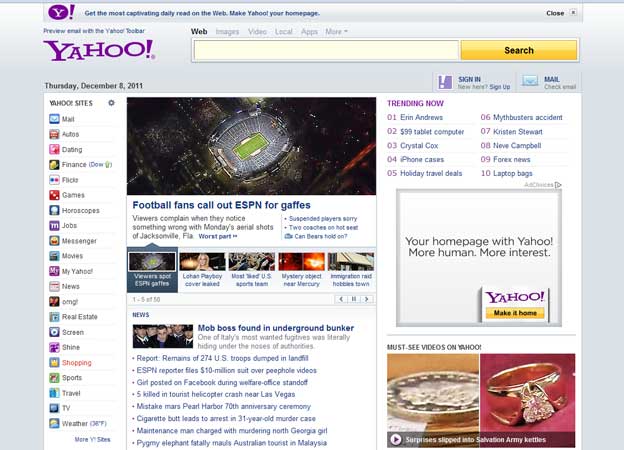Switch to the Images search tab
624x450 pixels.
[x=227, y=32]
